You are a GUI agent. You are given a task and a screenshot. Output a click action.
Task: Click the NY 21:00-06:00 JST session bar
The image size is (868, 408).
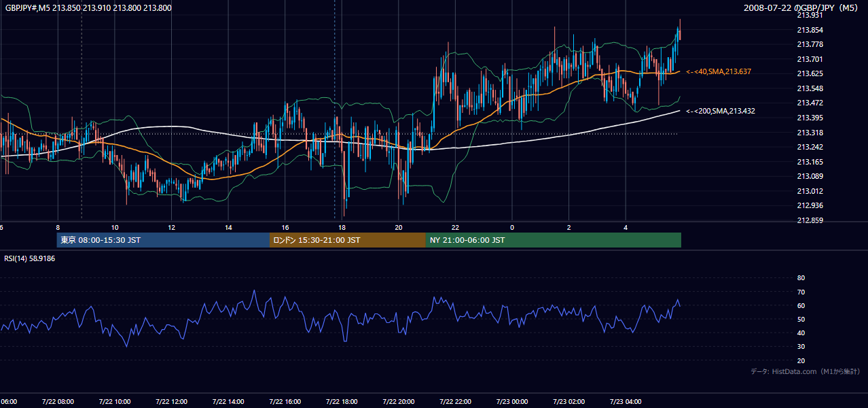[554, 240]
